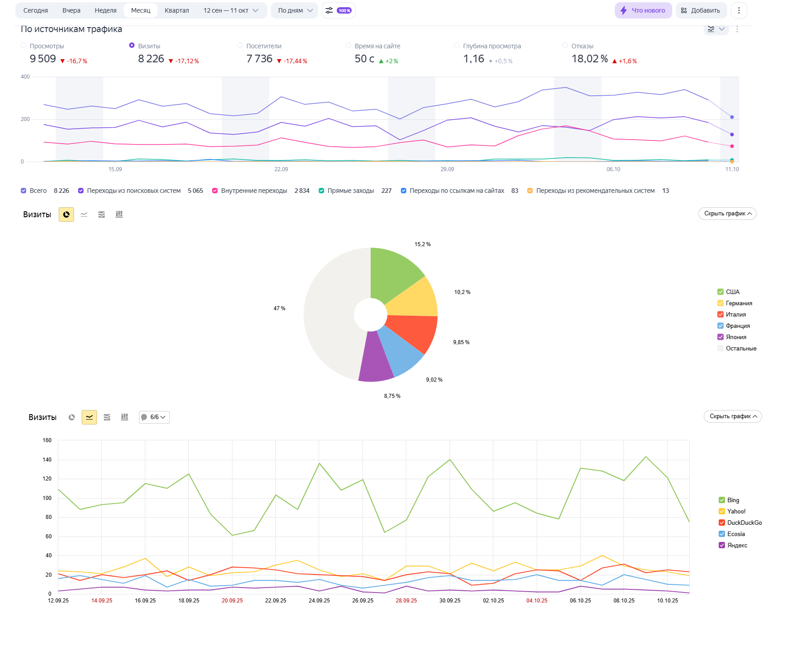Switch period to Неделя tab

click(106, 10)
